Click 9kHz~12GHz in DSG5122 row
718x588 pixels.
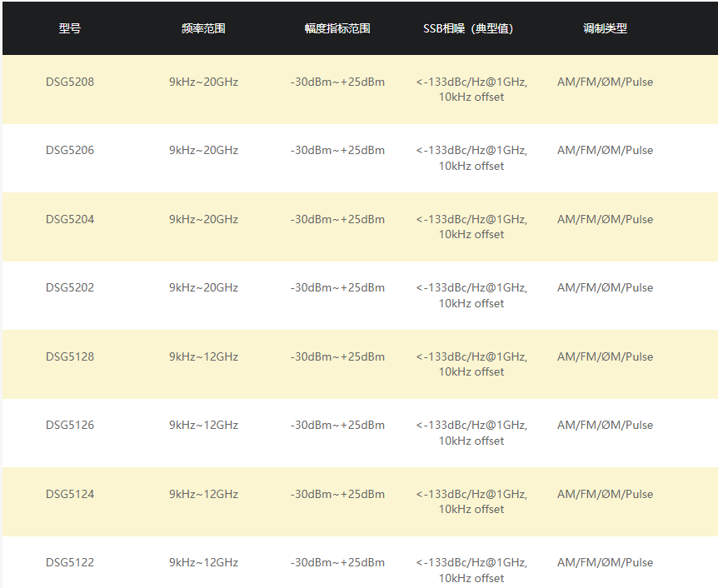pos(203,562)
